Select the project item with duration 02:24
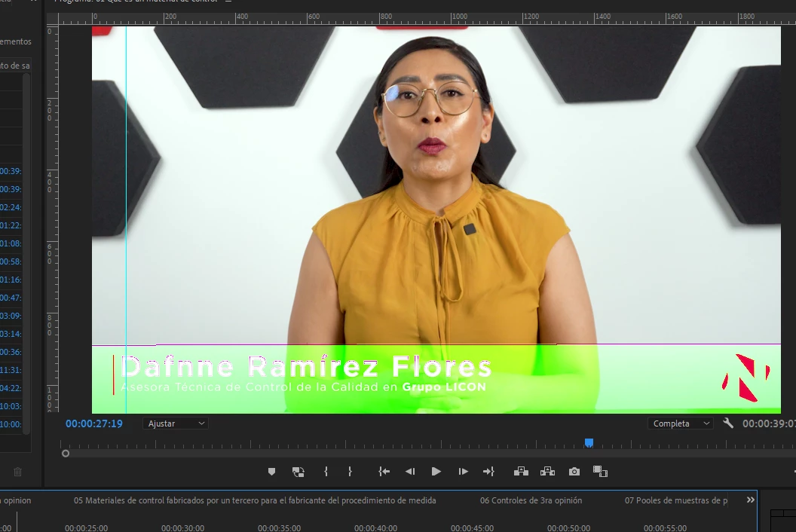Viewport: 796px width, 532px height. [x=11, y=207]
